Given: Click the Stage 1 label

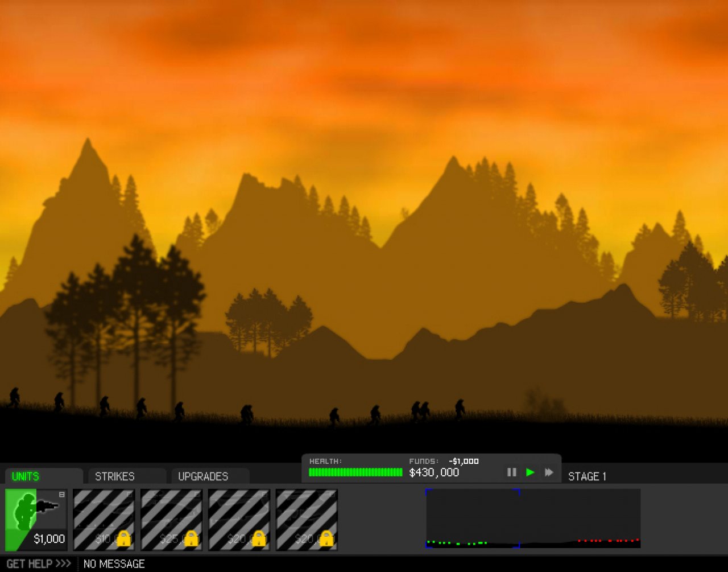Looking at the screenshot, I should tap(587, 476).
